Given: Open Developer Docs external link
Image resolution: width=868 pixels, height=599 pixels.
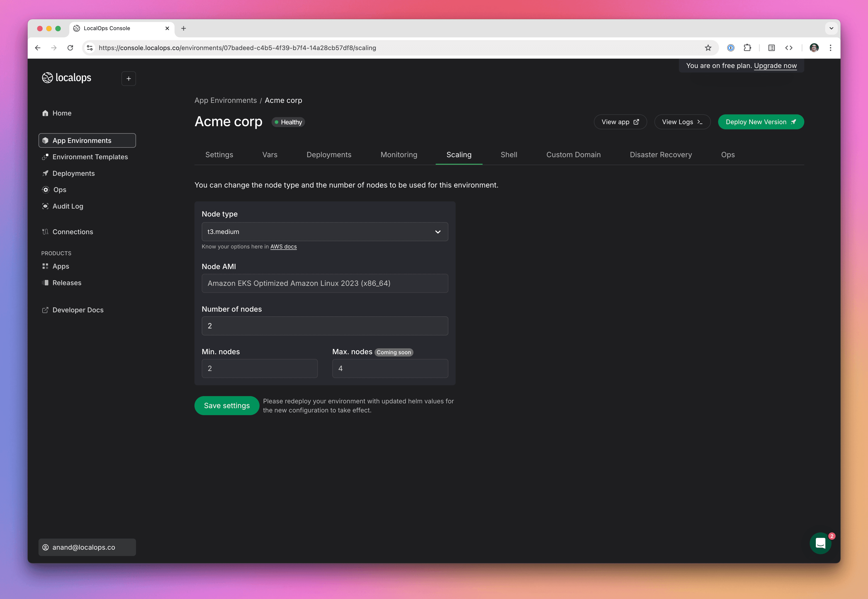Looking at the screenshot, I should click(x=78, y=310).
